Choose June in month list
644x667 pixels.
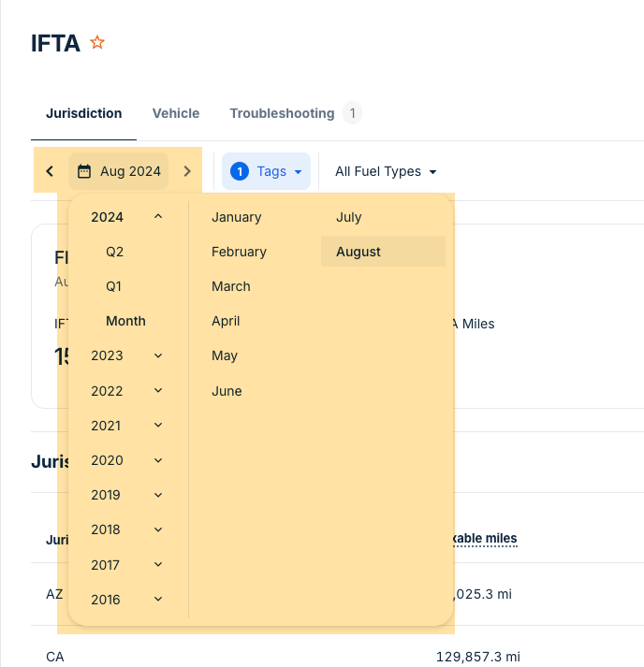[227, 391]
